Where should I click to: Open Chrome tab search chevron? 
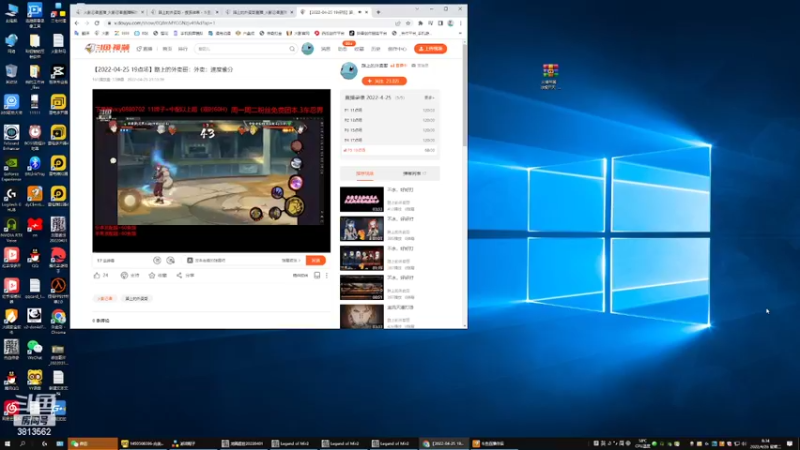[x=417, y=9]
